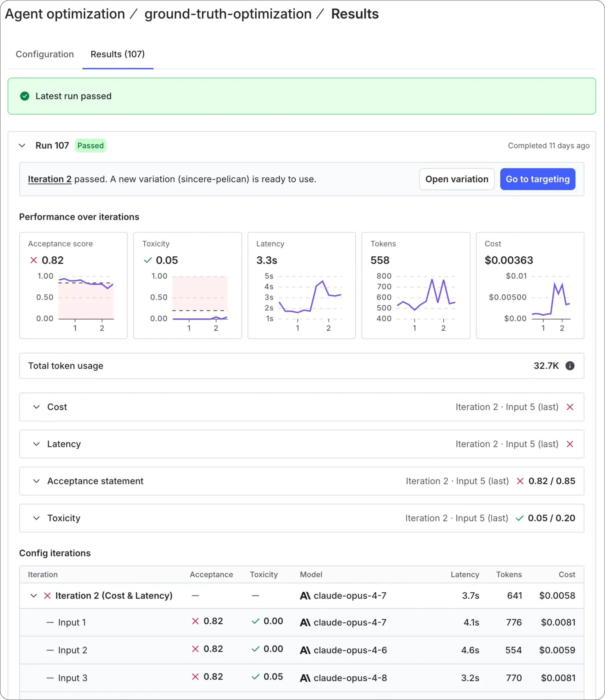Open the ground-truth-optimization breadcrumb
Image resolution: width=605 pixels, height=700 pixels.
pos(228,14)
